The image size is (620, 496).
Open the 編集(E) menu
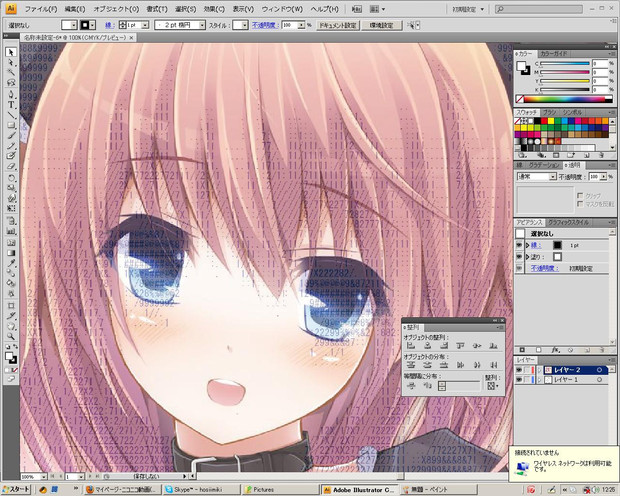75,9
